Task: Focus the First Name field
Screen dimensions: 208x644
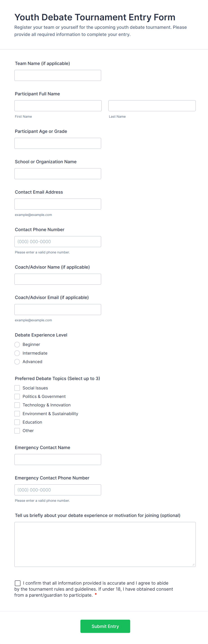Action: (x=58, y=106)
